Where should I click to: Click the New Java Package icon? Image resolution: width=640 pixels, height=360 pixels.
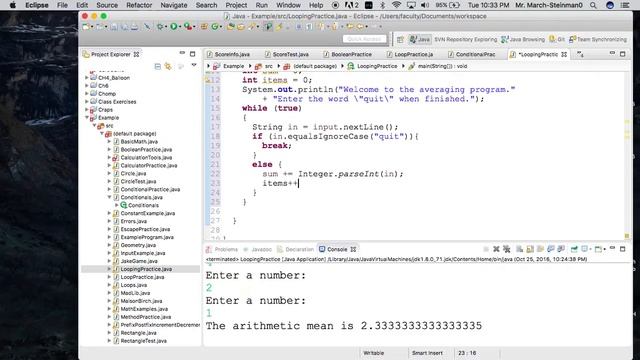(x=204, y=27)
